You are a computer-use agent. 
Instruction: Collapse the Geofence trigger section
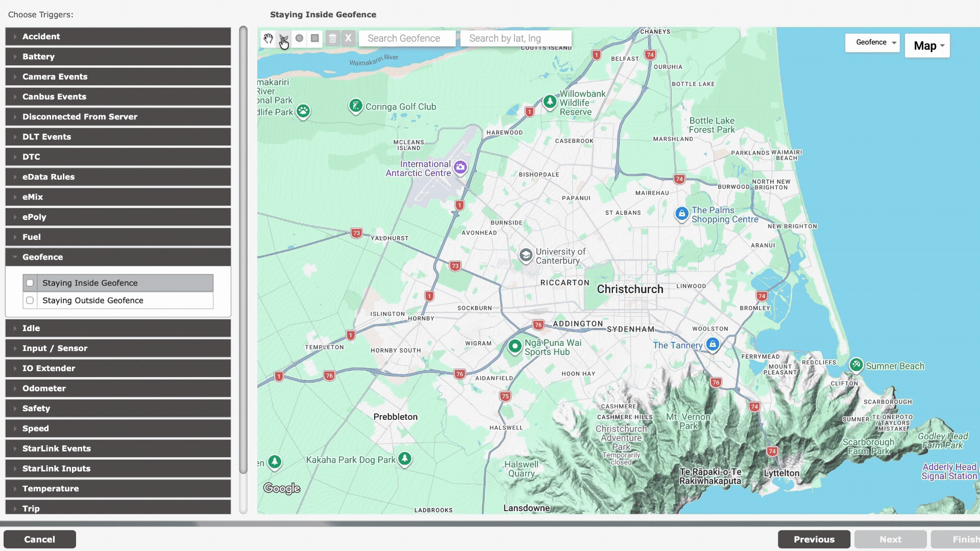point(118,257)
